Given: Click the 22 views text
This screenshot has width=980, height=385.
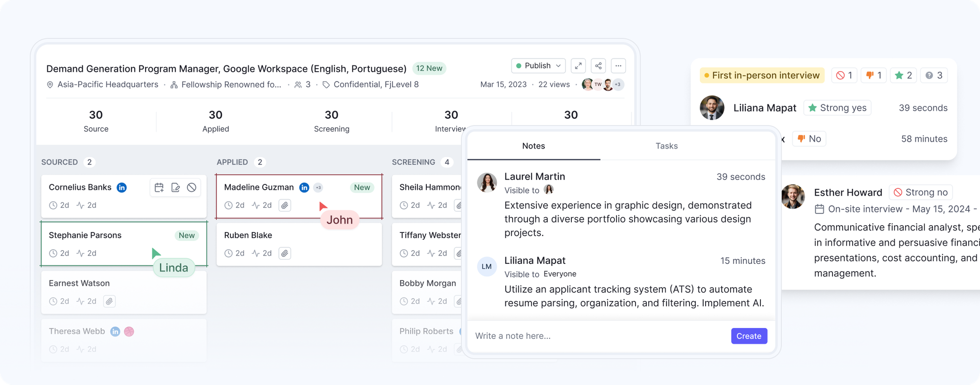Looking at the screenshot, I should click(554, 85).
